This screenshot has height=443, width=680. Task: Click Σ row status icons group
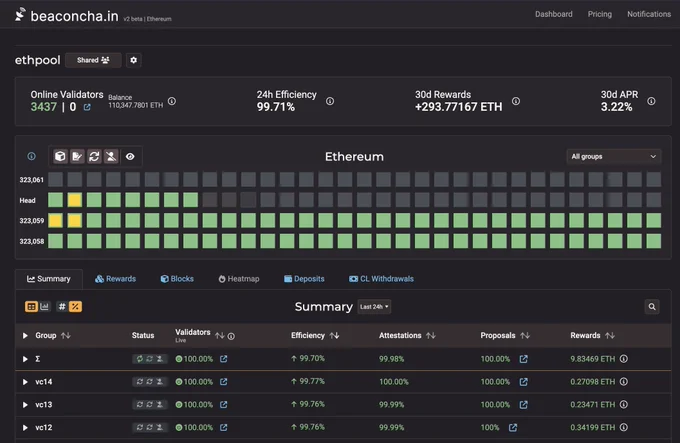[150, 359]
